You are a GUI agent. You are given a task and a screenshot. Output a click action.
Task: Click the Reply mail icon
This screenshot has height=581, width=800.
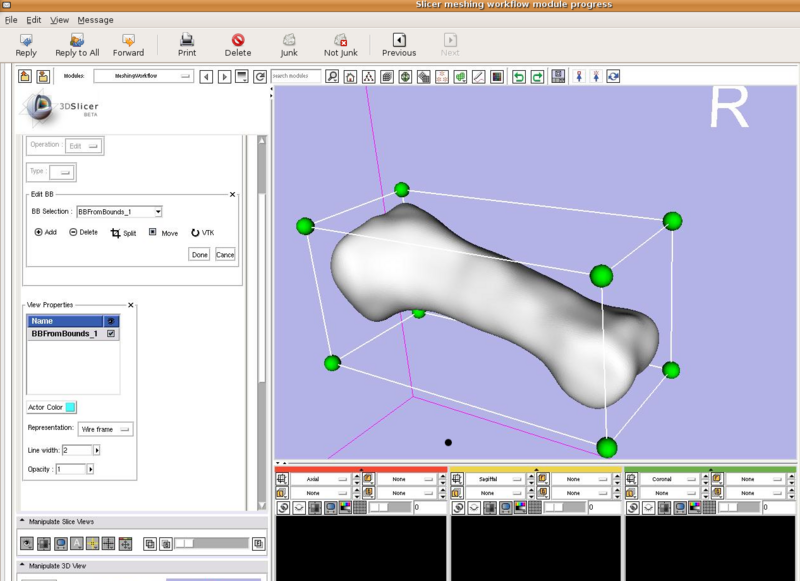point(26,41)
